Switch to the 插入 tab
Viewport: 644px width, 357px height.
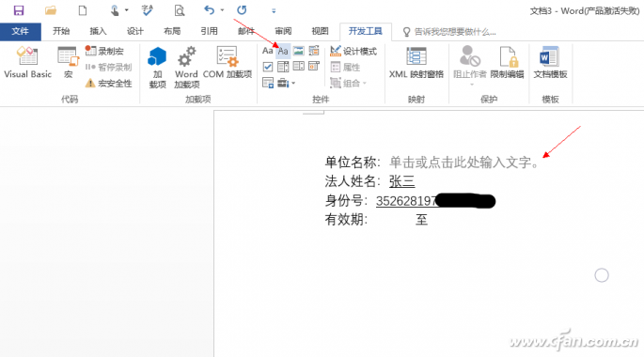(98, 31)
